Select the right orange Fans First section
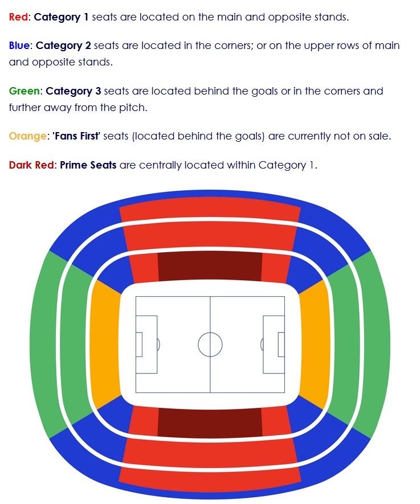 [315, 345]
